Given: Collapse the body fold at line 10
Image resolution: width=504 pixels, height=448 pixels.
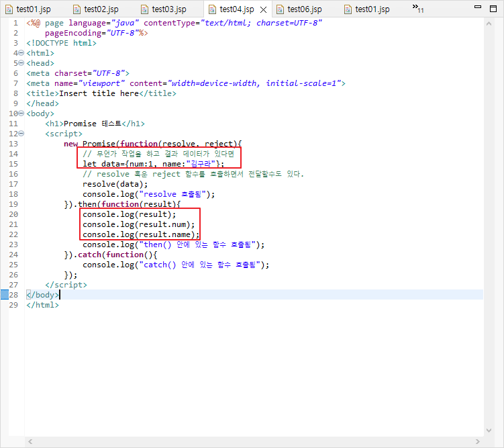Looking at the screenshot, I should point(21,114).
